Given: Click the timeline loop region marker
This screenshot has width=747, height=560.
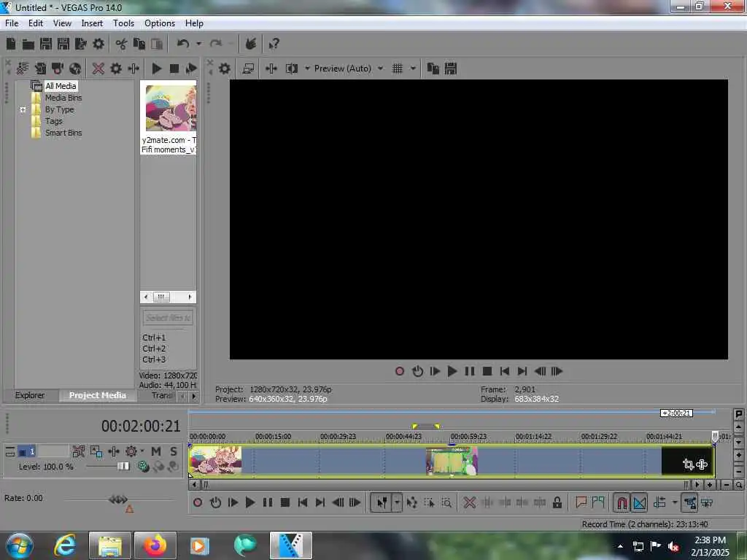Looking at the screenshot, I should (426, 426).
